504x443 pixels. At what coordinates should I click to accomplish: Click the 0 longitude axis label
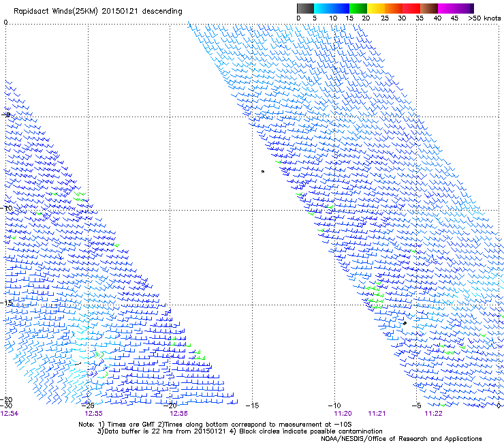pyautogui.click(x=499, y=406)
